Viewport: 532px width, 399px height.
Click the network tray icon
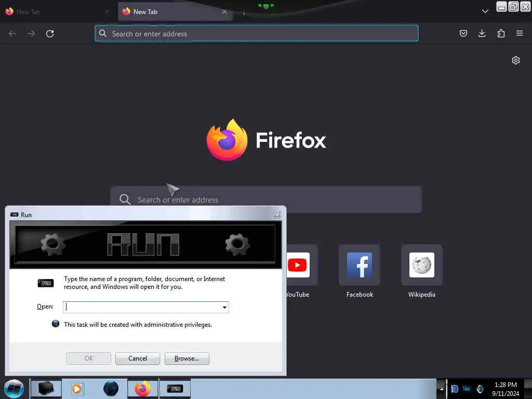pos(467,389)
